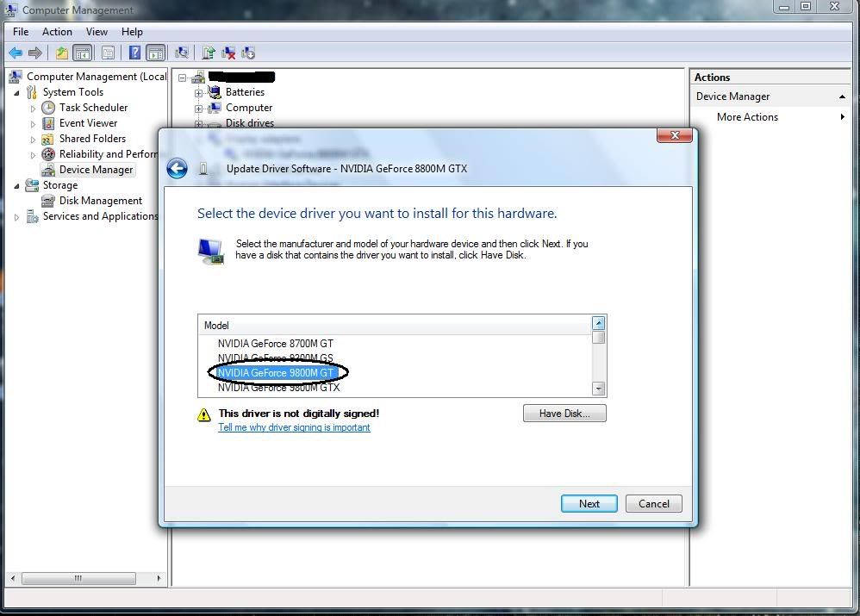Click the Event Viewer icon in tree
Screen dimensions: 860x616
pyautogui.click(x=48, y=123)
